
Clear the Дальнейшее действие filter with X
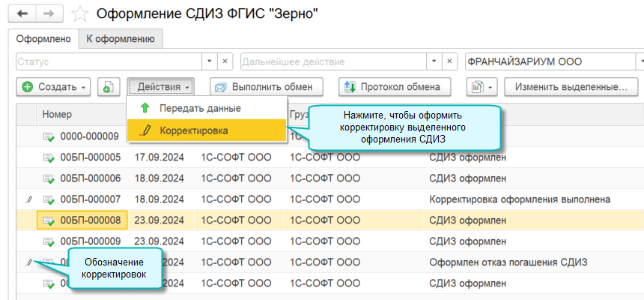tap(449, 61)
